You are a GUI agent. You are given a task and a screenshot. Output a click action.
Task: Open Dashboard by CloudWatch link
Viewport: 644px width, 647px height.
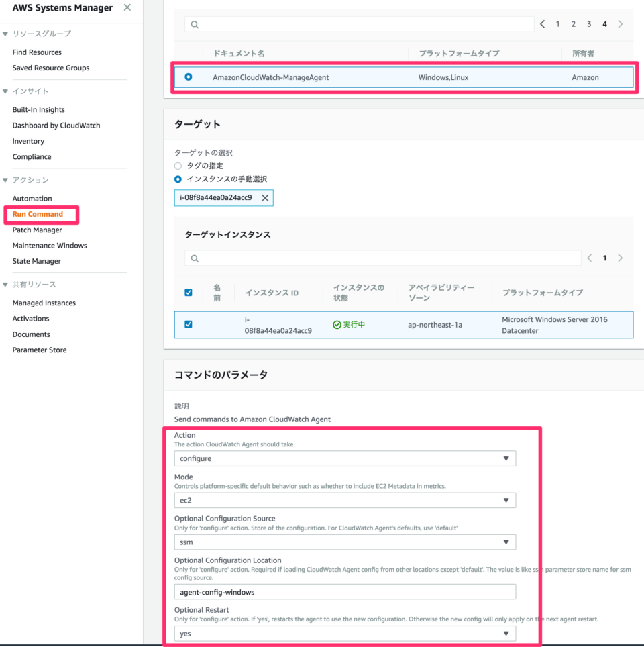coord(56,125)
